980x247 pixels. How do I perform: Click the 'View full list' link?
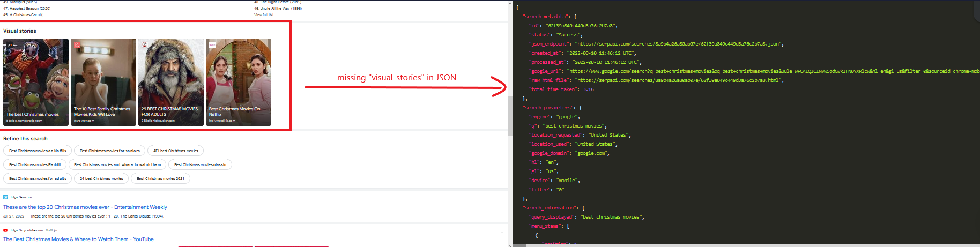coord(264,15)
